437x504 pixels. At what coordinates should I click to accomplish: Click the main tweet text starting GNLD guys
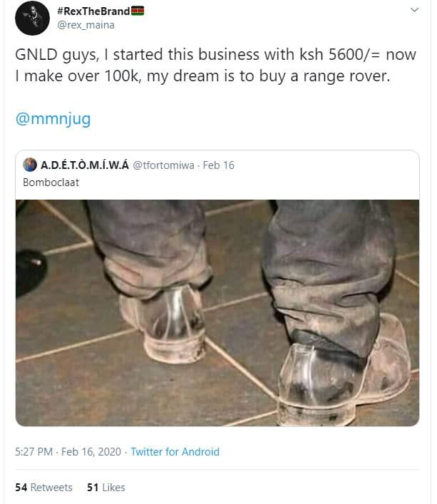tap(202, 66)
